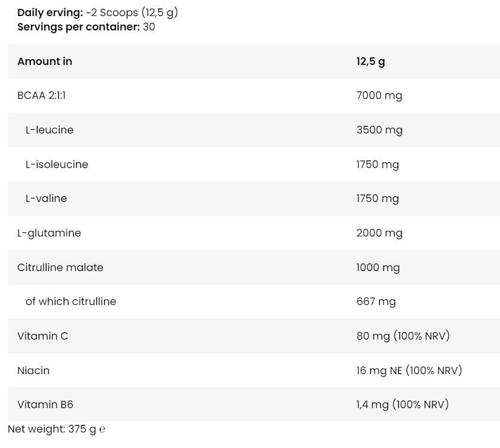Select the "L-isoleucine" ingredient label
This screenshot has width=500, height=448.
click(57, 164)
